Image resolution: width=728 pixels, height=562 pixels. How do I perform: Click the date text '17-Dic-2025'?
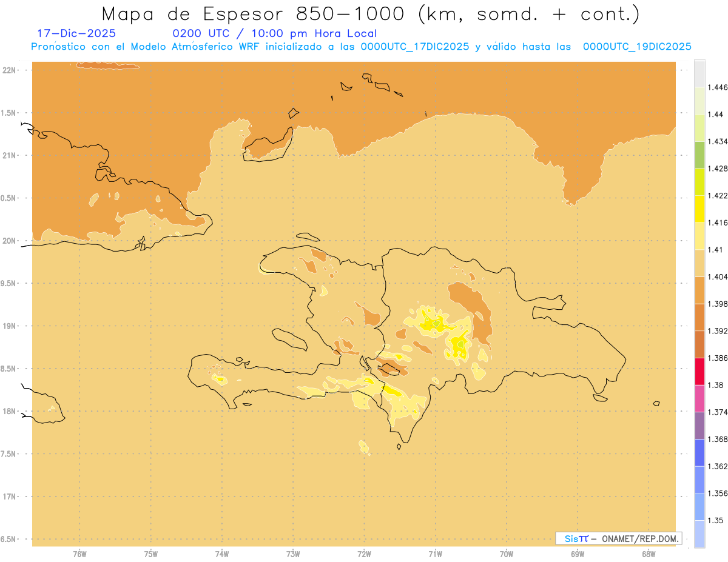tap(76, 33)
